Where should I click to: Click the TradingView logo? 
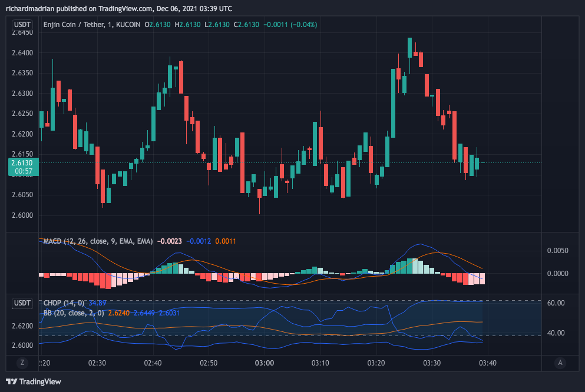point(34,381)
